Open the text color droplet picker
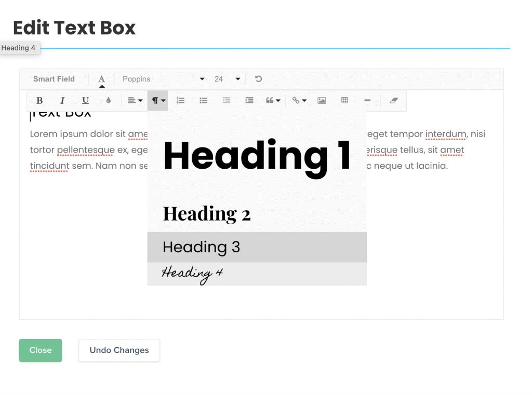 click(x=108, y=101)
